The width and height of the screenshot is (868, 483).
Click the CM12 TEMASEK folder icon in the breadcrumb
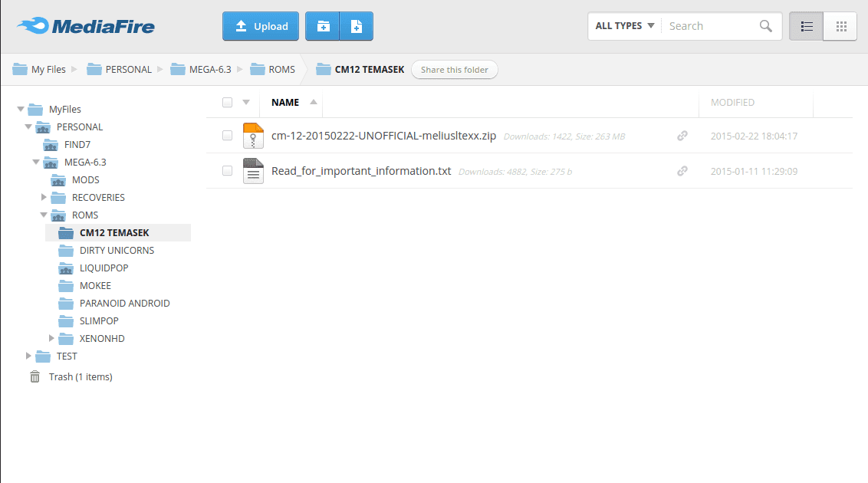pos(324,69)
